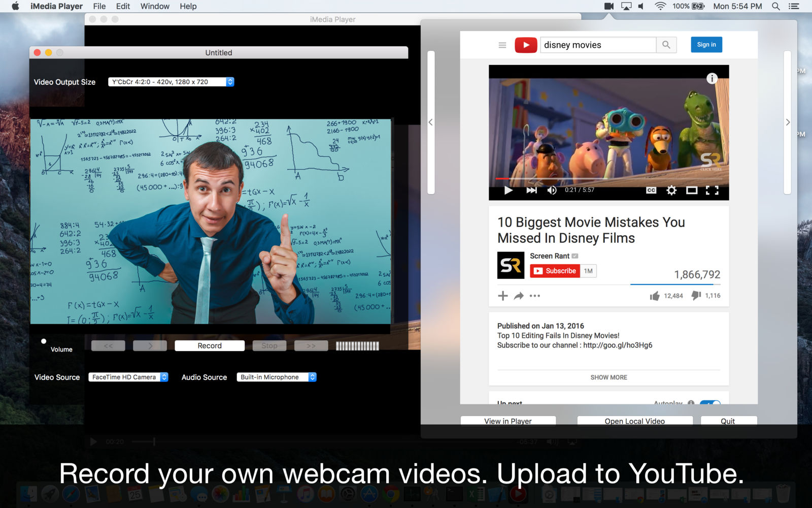Switch to theater mode in YouTube player
The image size is (812, 508).
pos(692,190)
